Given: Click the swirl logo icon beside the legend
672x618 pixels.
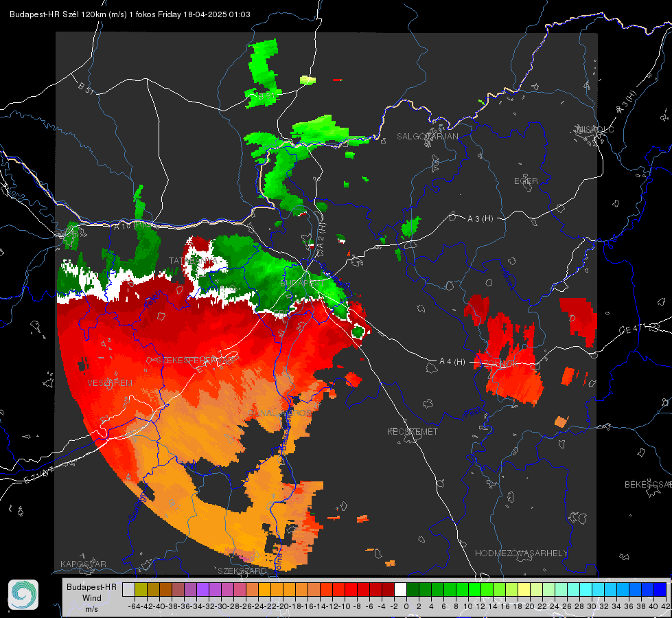Looking at the screenshot, I should click(x=23, y=595).
